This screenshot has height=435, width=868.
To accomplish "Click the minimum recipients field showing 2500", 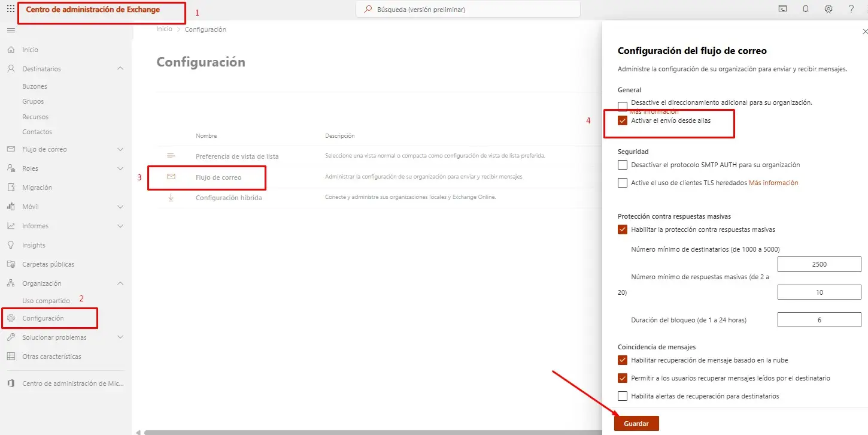I will click(x=819, y=264).
